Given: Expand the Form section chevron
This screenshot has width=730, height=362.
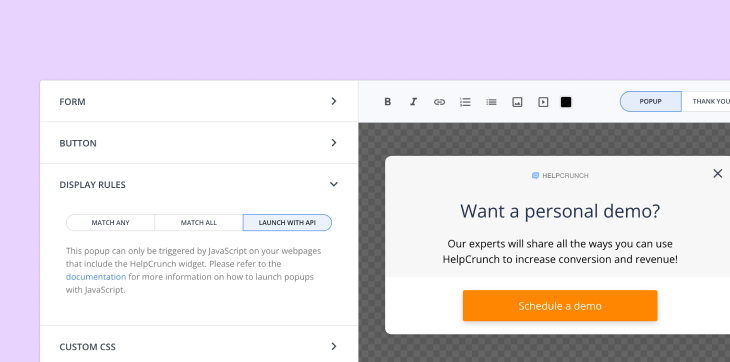Looking at the screenshot, I should (333, 101).
